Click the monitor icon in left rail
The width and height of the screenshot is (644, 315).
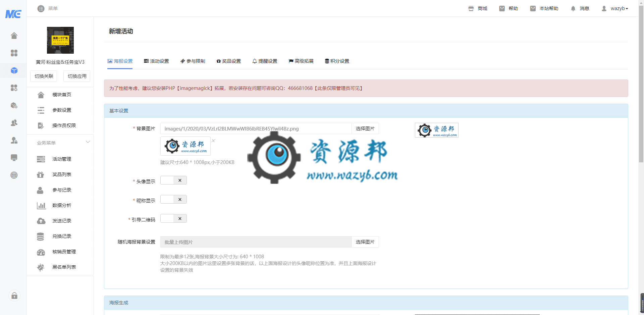click(14, 158)
